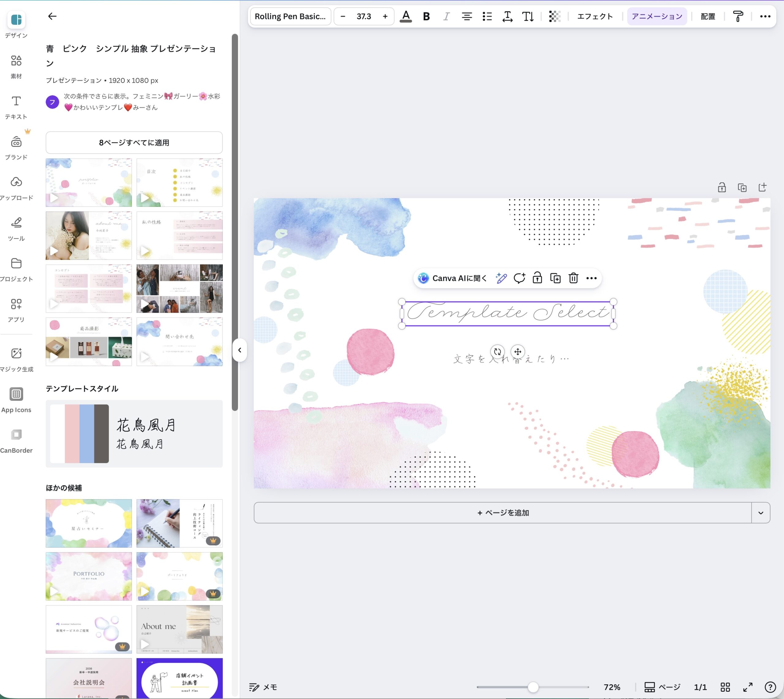Open the 素材 panel in the sidebar

[16, 65]
